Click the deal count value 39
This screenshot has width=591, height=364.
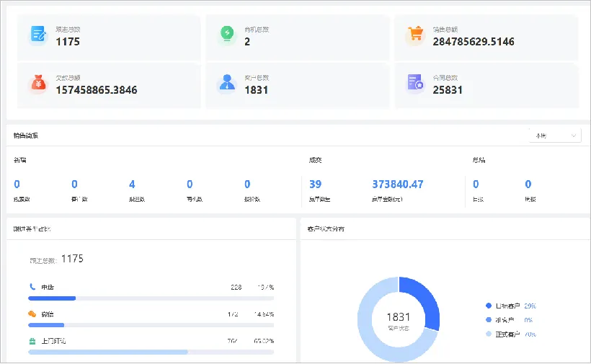(315, 185)
